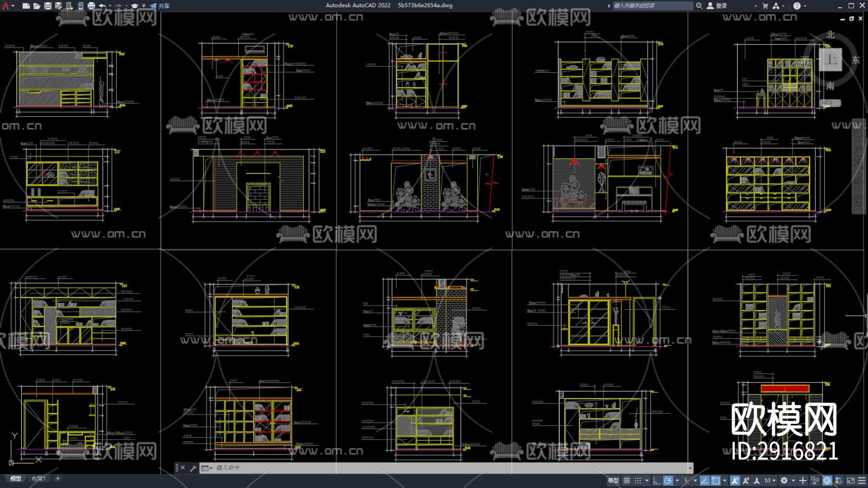868x488 pixels.
Task: Click the 共享 share button
Action: click(x=160, y=6)
